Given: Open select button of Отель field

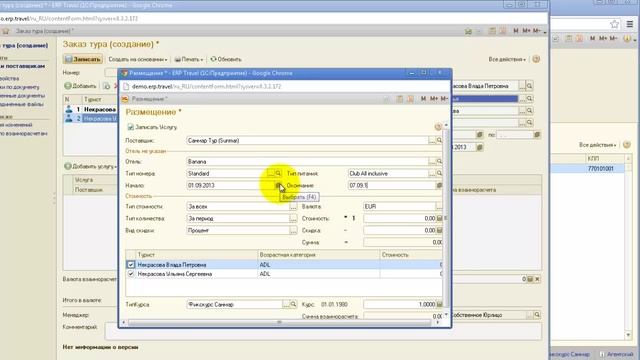Looking at the screenshot, I should [x=432, y=162].
